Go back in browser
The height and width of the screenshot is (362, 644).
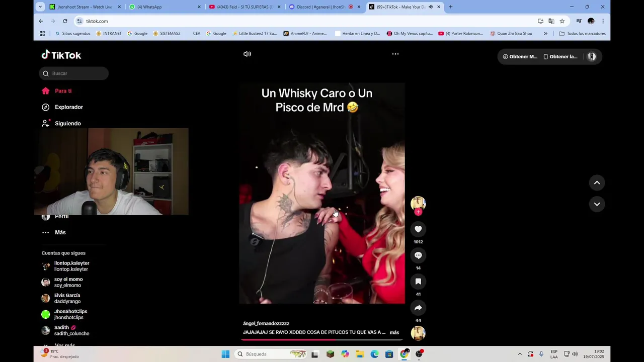(41, 21)
